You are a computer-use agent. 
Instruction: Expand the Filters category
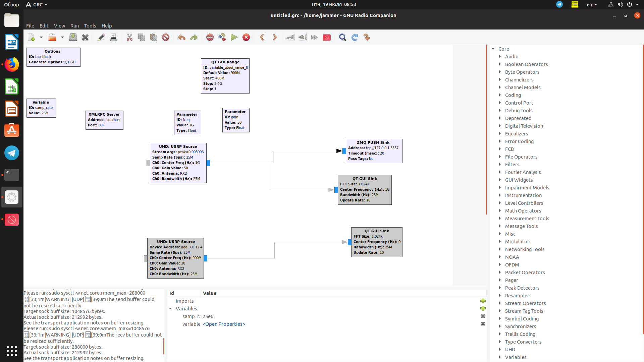[500, 165]
